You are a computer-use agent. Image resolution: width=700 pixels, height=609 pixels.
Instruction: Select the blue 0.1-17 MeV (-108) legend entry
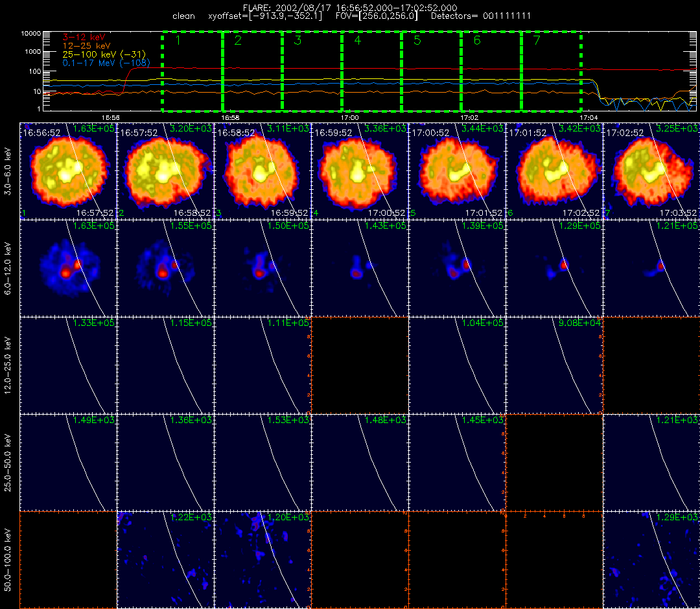106,63
